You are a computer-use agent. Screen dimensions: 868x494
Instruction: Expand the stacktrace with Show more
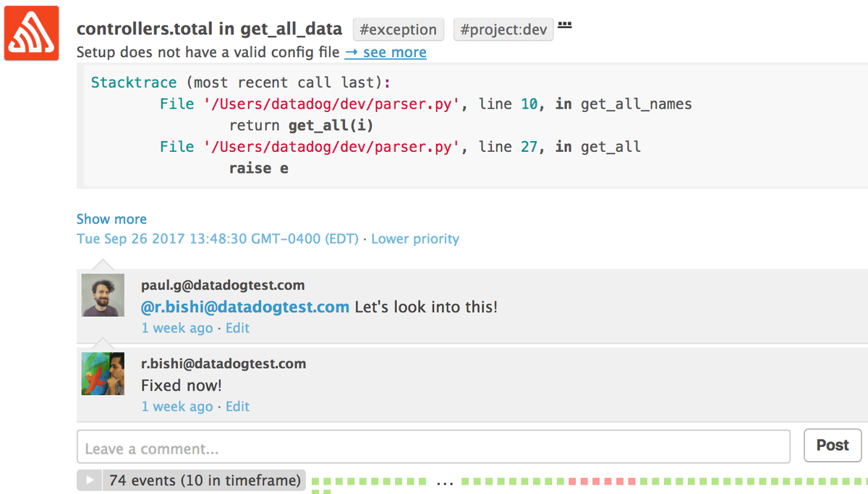pyautogui.click(x=111, y=218)
